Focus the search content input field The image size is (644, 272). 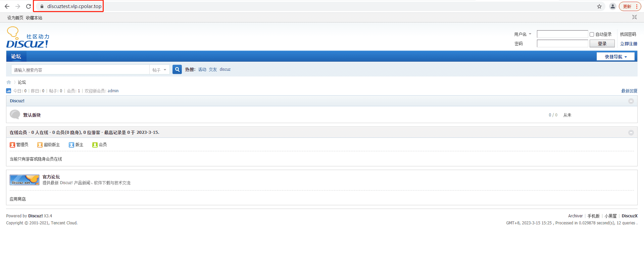(x=81, y=70)
